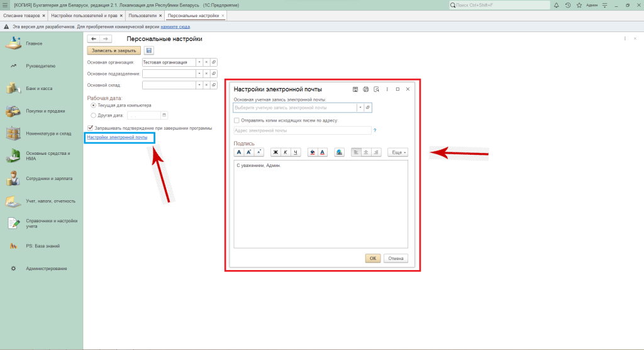The height and width of the screenshot is (350, 644).
Task: Switch to the Пользователи tab
Action: tap(143, 15)
